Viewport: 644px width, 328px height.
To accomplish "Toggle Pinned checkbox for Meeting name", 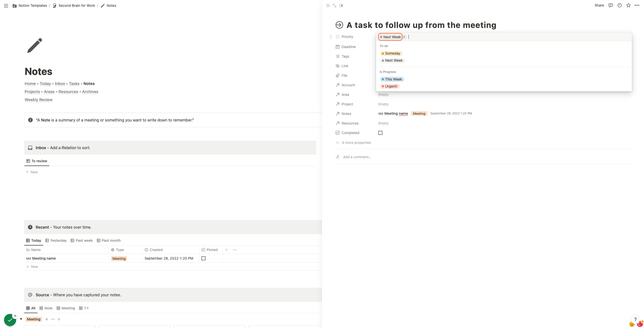I will [204, 258].
